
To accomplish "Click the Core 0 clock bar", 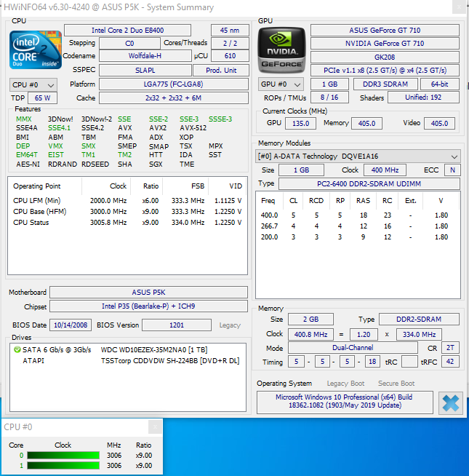I will pos(63,456).
